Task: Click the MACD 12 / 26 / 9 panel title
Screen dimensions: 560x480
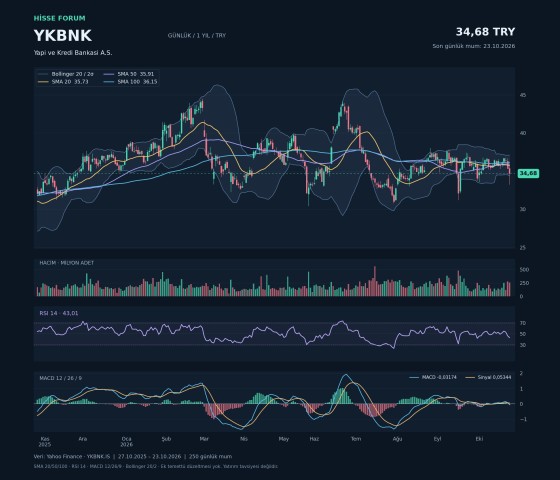Action: 60,378
